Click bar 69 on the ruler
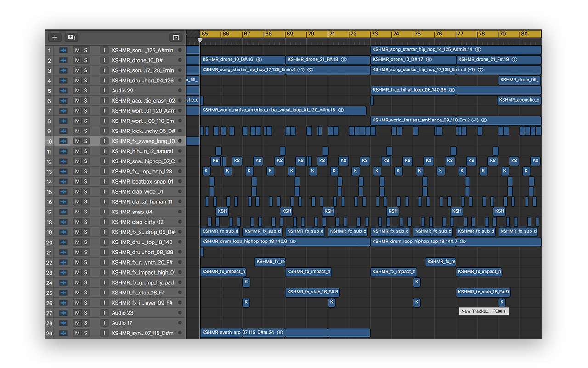 coord(290,34)
